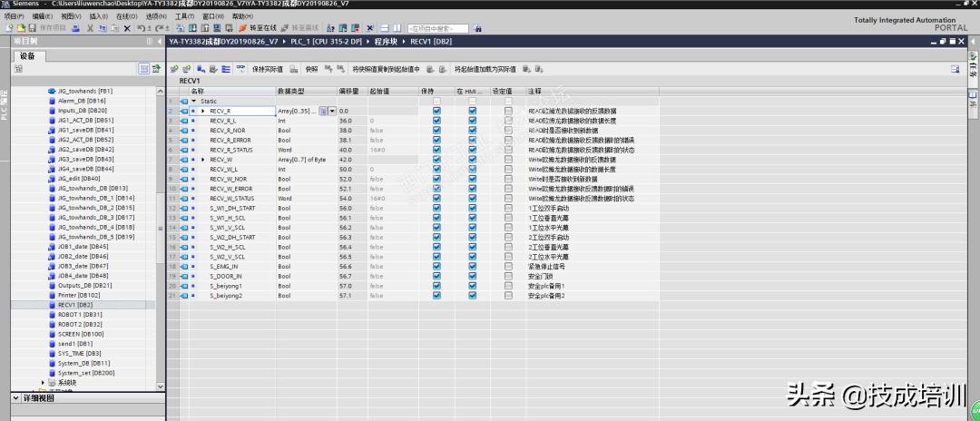Expand the 系统块 tree node

click(x=44, y=382)
